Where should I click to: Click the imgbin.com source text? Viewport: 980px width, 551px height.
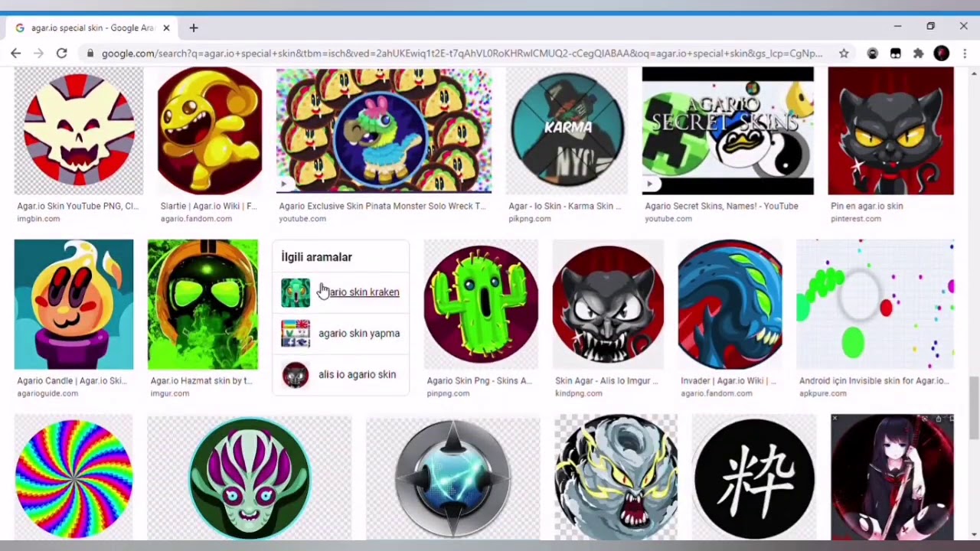[38, 219]
